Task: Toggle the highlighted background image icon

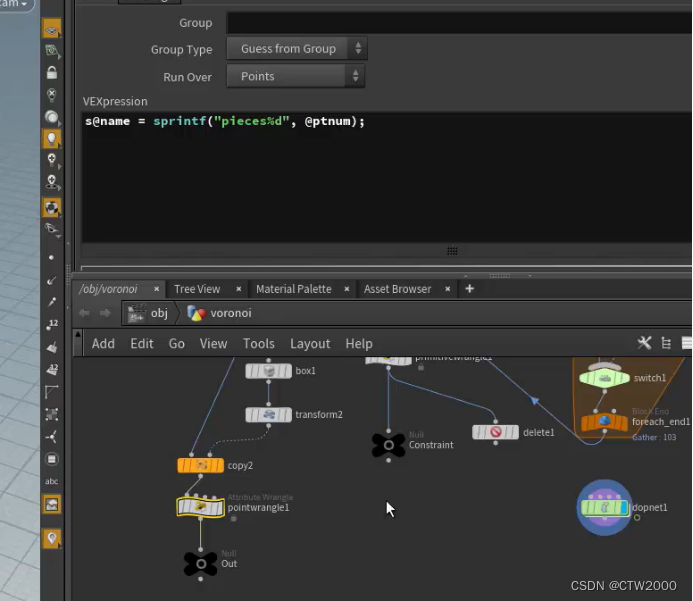Action: coord(51,504)
